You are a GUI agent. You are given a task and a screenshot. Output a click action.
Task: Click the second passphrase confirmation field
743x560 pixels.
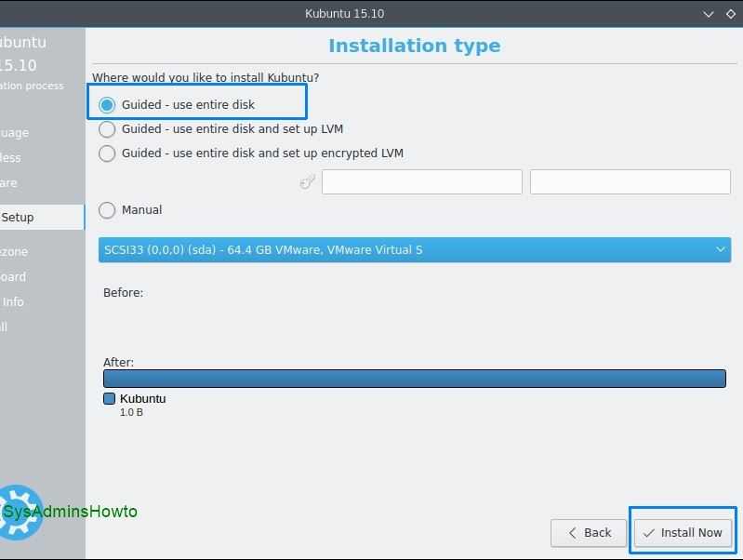(x=630, y=182)
